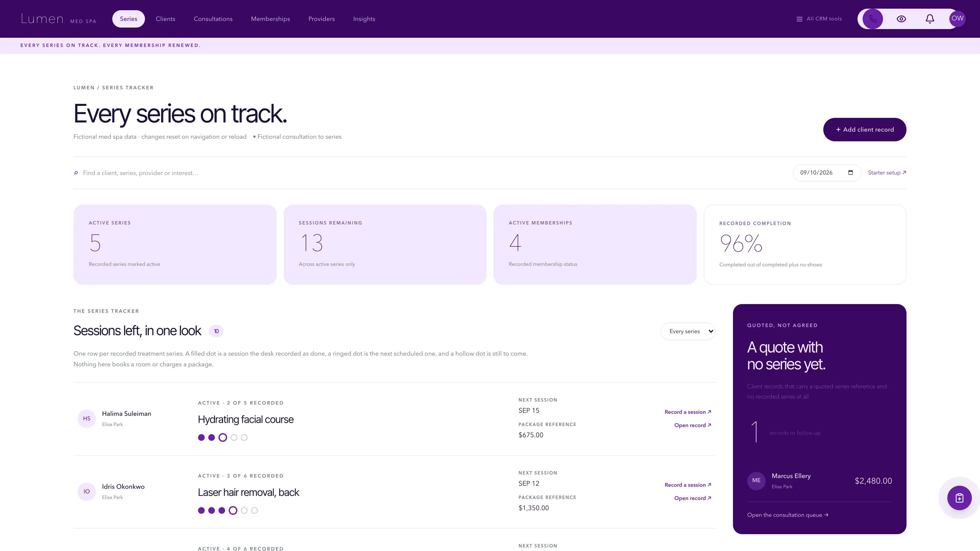The image size is (980, 551).
Task: Click the Lumen Med Spa logo
Action: click(59, 19)
